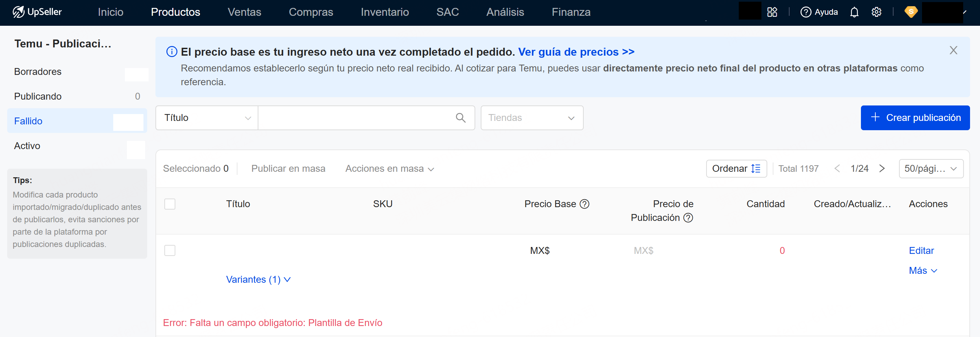Switch to the Borradores tab
The height and width of the screenshot is (337, 980).
38,71
